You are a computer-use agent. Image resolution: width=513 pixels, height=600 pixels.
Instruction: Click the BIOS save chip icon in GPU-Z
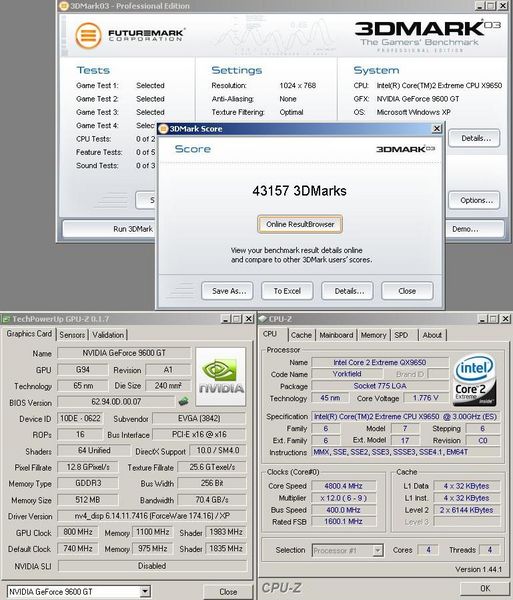184,401
